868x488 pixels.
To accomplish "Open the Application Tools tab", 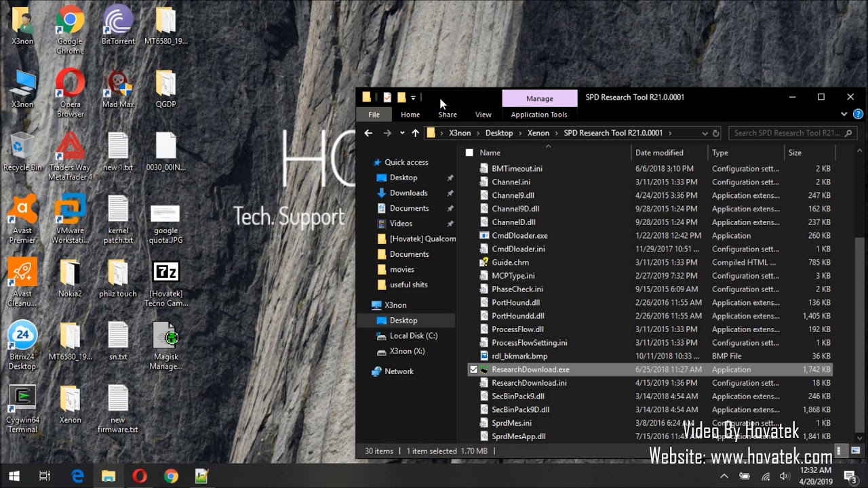I will click(539, 115).
